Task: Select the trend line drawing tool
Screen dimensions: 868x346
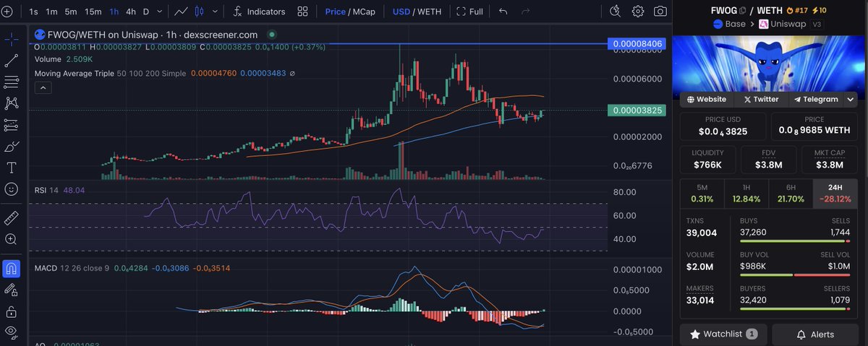Action: [x=11, y=61]
